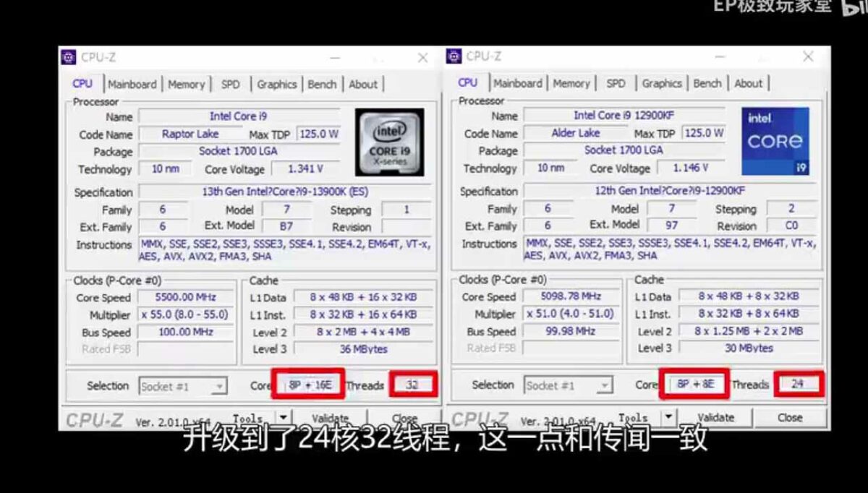This screenshot has width=868, height=493.
Task: Click Close button in Alder Lake window
Action: click(x=790, y=418)
